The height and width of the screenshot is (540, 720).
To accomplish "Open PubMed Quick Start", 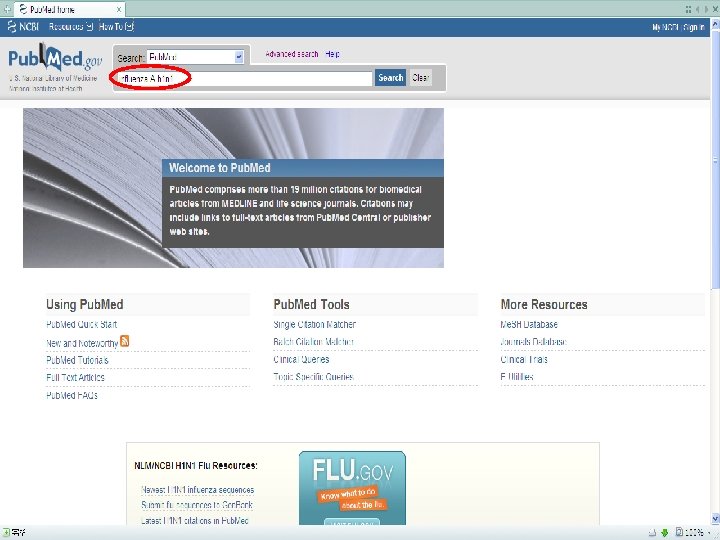I will point(82,325).
